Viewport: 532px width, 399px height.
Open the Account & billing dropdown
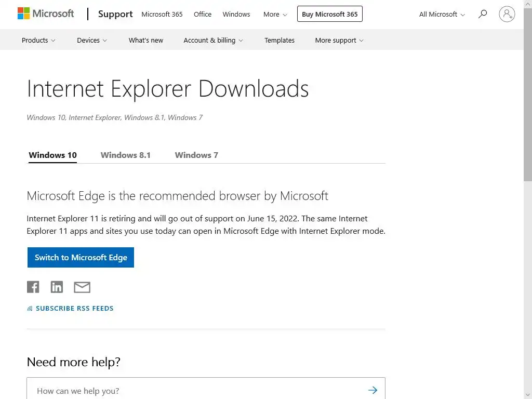tap(213, 40)
